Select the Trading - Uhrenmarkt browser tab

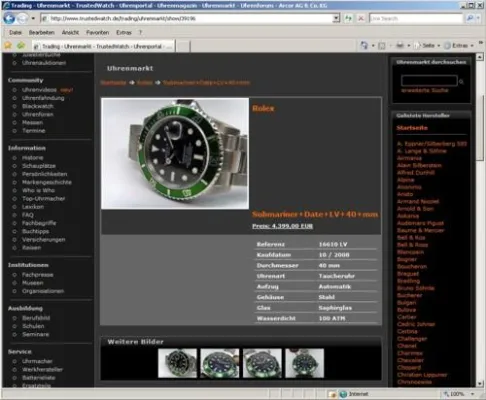click(103, 46)
